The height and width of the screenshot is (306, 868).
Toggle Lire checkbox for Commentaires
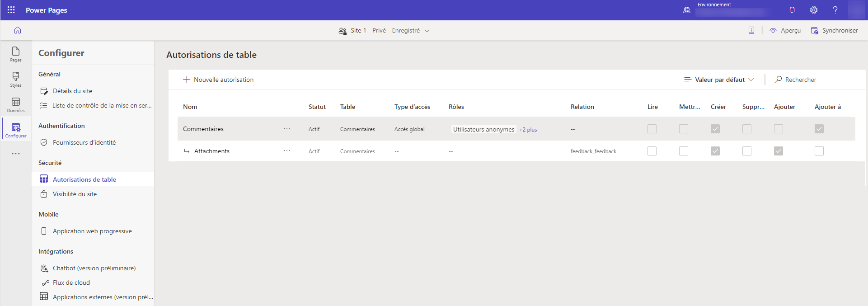pyautogui.click(x=652, y=129)
